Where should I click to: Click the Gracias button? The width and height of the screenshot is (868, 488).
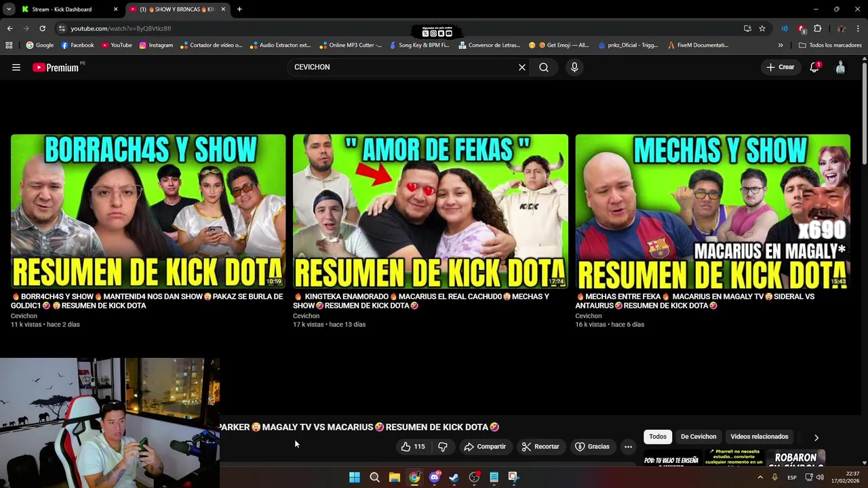(x=592, y=447)
